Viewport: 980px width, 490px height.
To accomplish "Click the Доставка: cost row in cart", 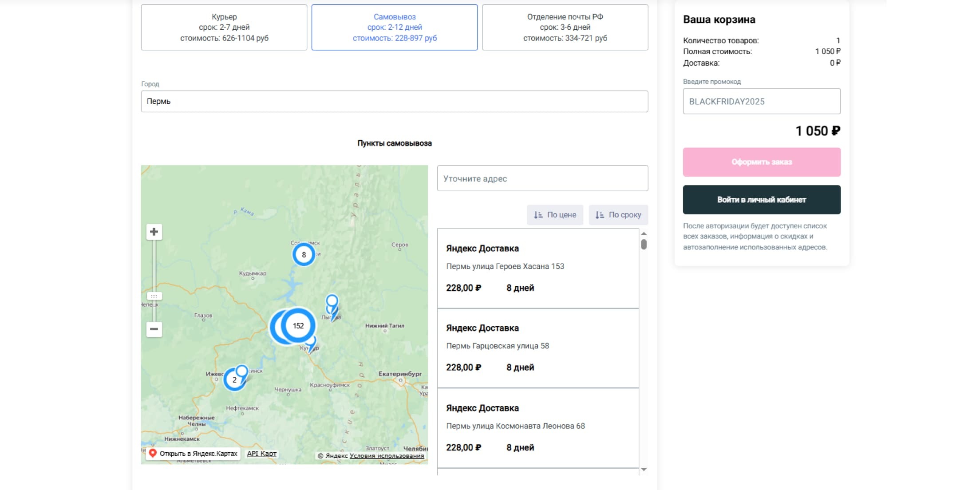I will point(762,63).
